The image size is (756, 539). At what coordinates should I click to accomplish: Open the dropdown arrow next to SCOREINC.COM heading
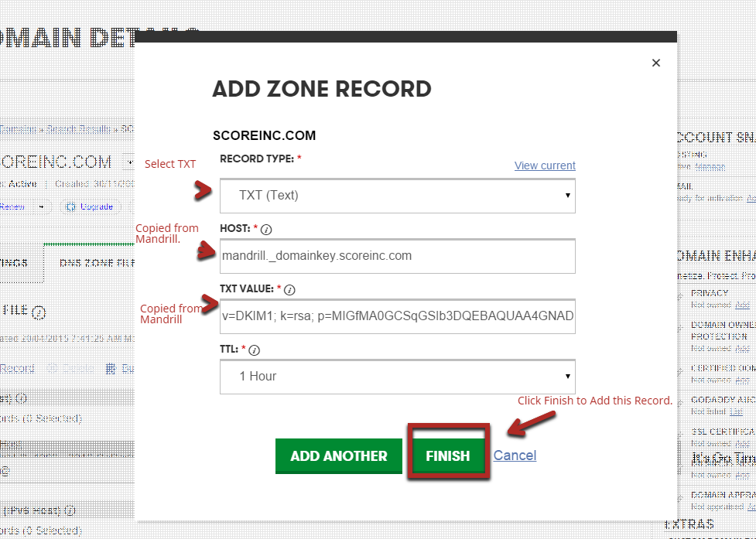pos(129,162)
